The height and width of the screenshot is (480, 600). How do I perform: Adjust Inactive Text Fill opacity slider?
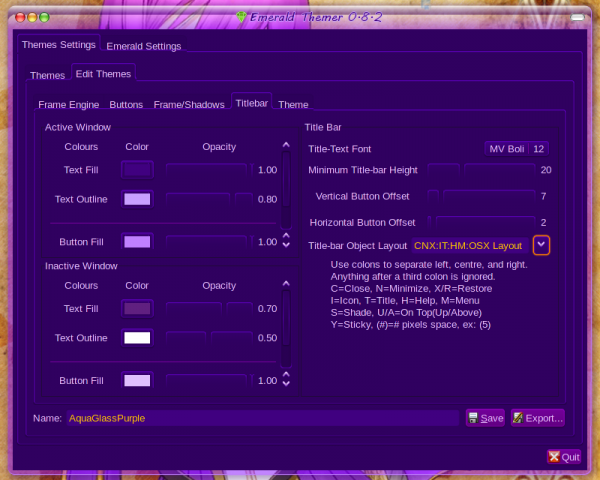209,309
